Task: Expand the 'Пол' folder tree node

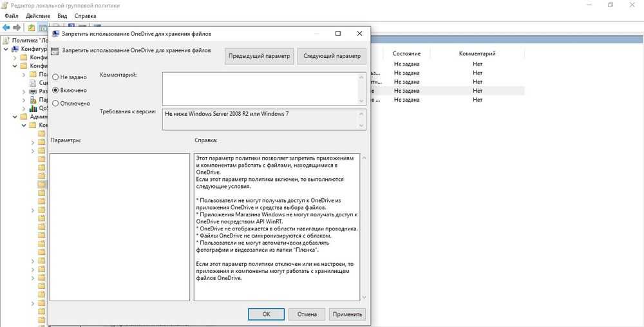Action: (24, 74)
